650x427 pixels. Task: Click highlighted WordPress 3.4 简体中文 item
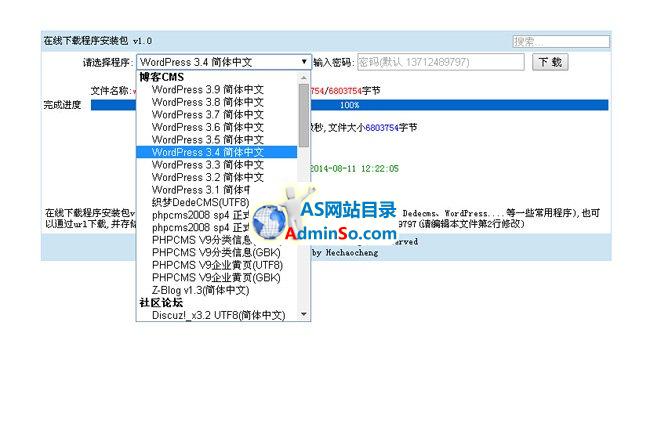tap(217, 152)
